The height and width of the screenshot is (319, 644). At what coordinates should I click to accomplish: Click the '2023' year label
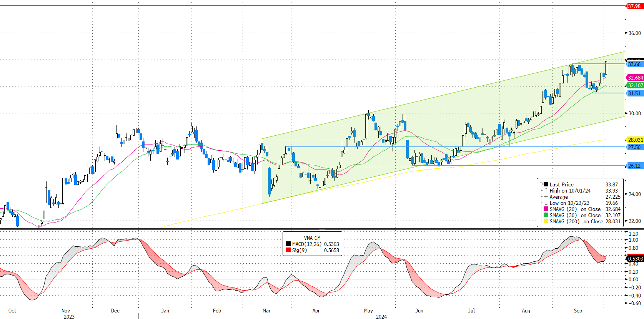point(69,317)
